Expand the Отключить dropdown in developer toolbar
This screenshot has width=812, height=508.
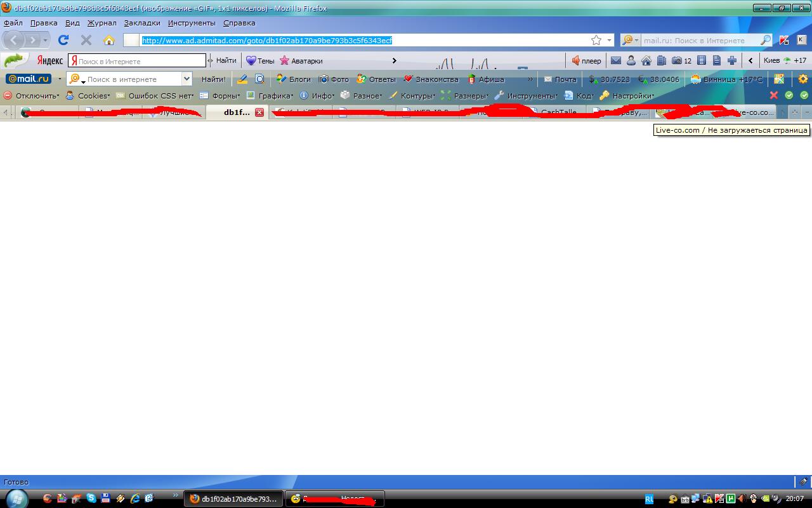point(32,96)
